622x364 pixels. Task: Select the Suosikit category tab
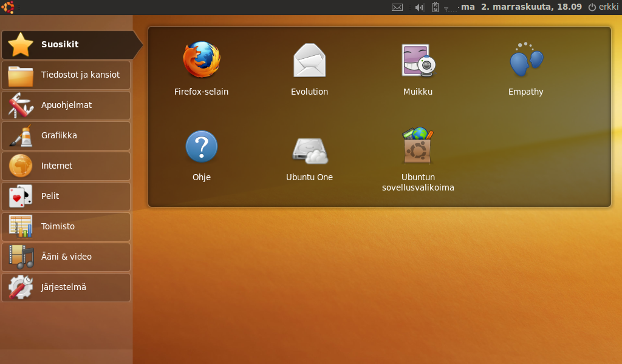(x=66, y=44)
